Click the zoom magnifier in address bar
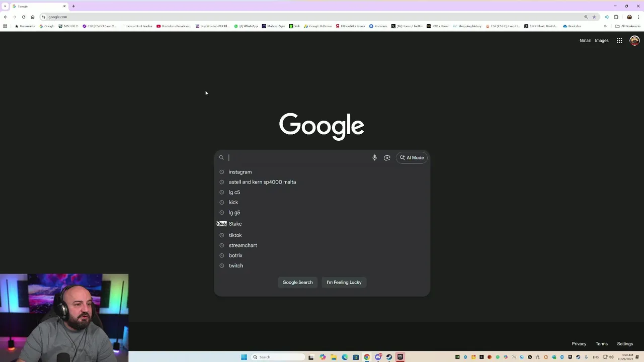This screenshot has width=644, height=362. (x=586, y=17)
